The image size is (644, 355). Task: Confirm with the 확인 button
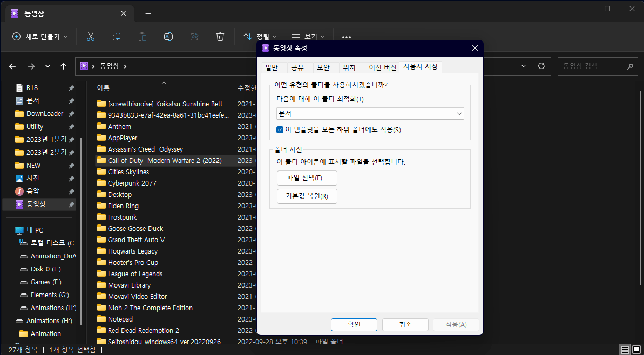pos(354,325)
